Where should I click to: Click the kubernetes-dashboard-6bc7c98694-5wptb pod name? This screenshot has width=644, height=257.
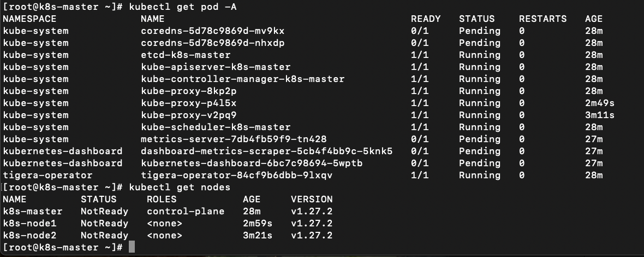(252, 163)
